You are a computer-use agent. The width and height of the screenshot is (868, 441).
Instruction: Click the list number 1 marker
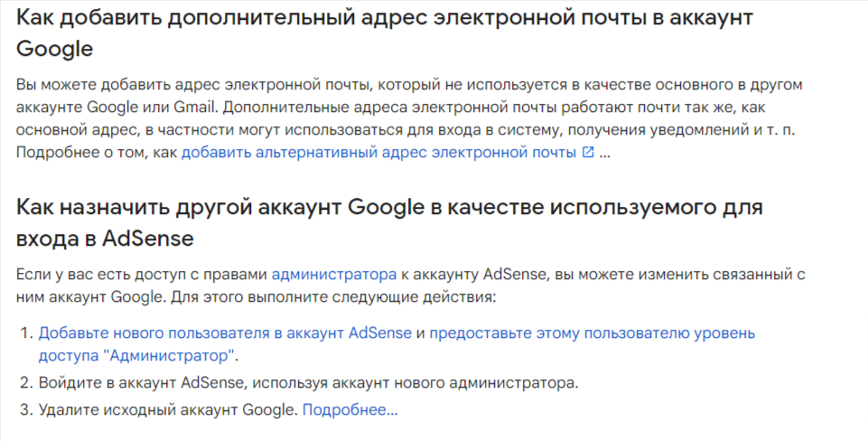26,333
